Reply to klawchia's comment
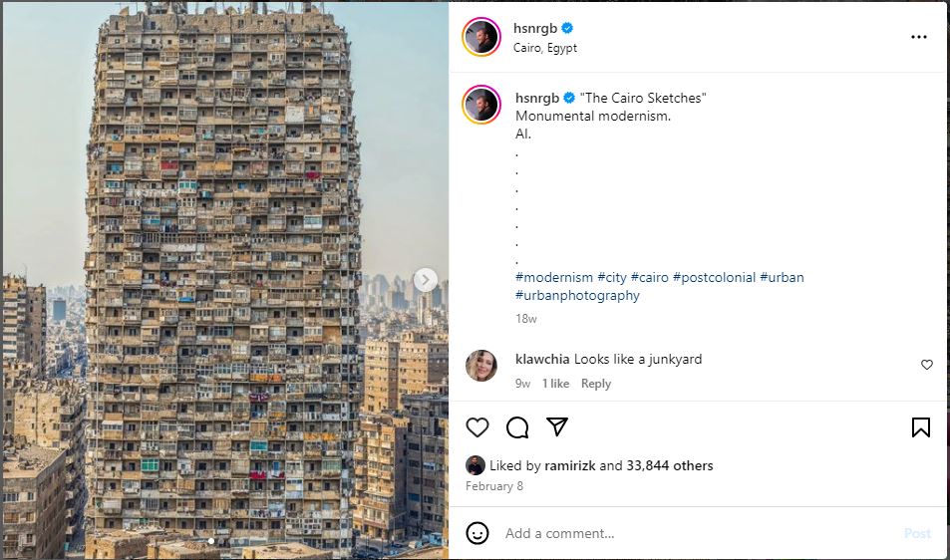Viewport: 950px width, 560px height. (x=596, y=384)
